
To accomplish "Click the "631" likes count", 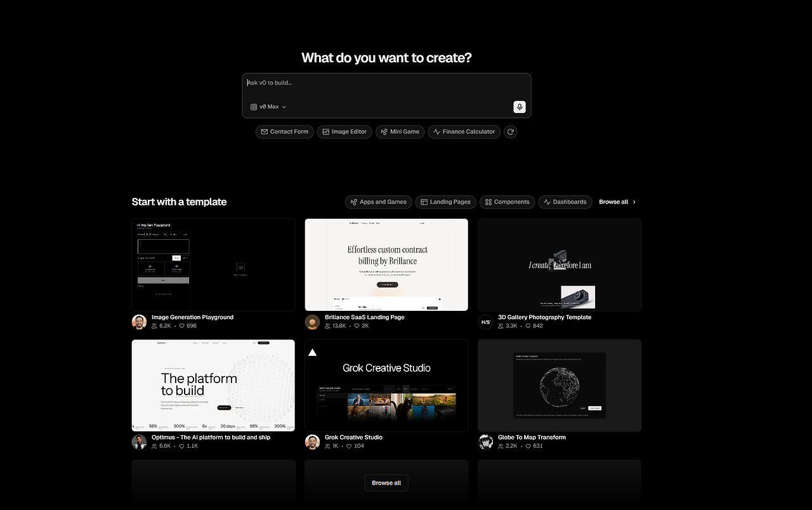I will 538,446.
